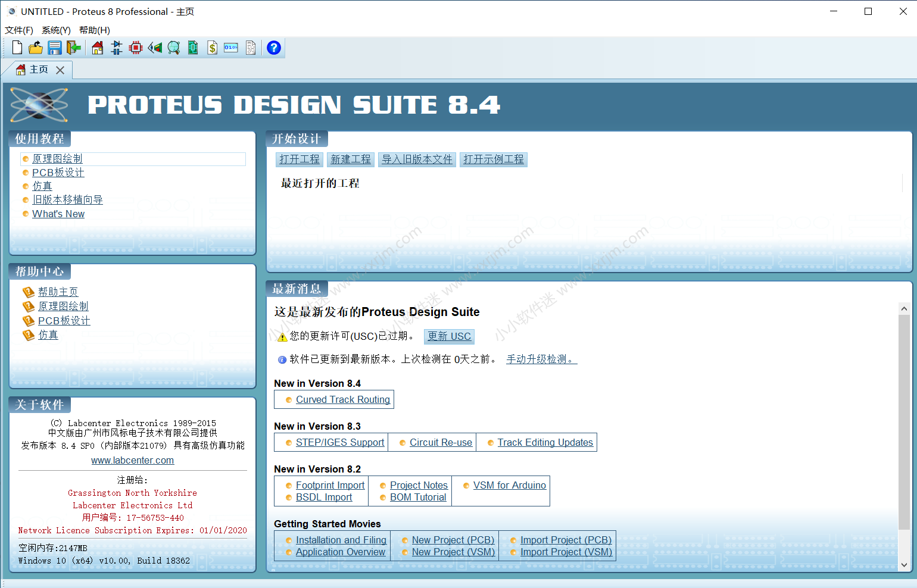
Task: Play Import Project (VSM) movie
Action: point(566,552)
